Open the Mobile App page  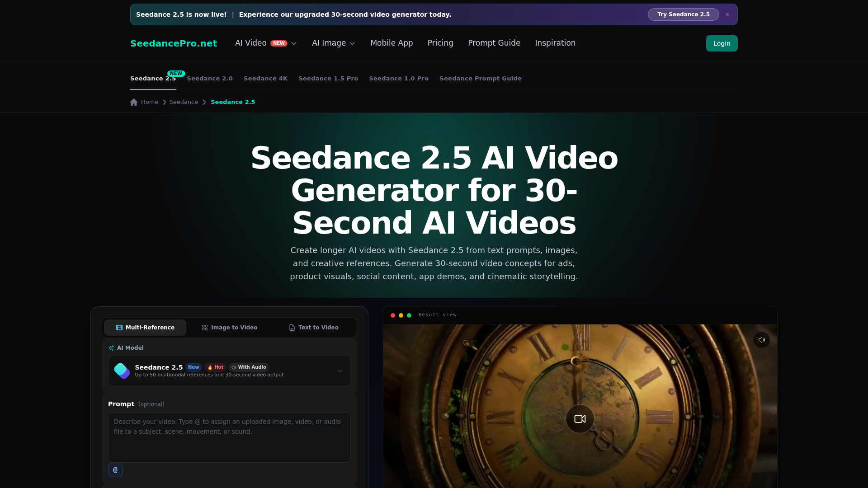[x=392, y=43]
